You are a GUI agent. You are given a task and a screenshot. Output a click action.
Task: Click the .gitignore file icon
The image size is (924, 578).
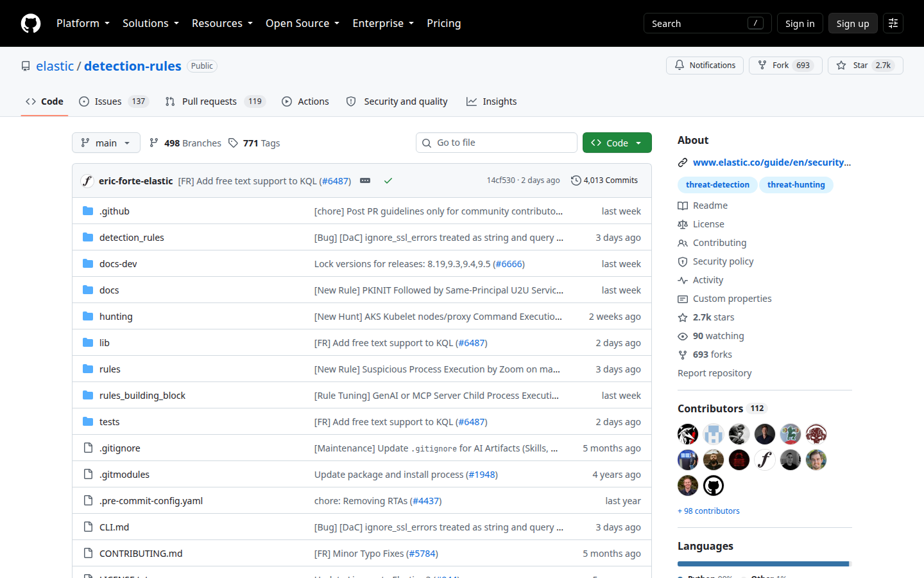click(x=88, y=448)
